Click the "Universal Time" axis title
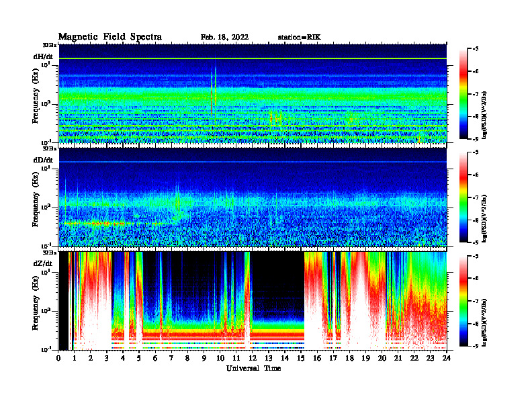 (x=253, y=368)
